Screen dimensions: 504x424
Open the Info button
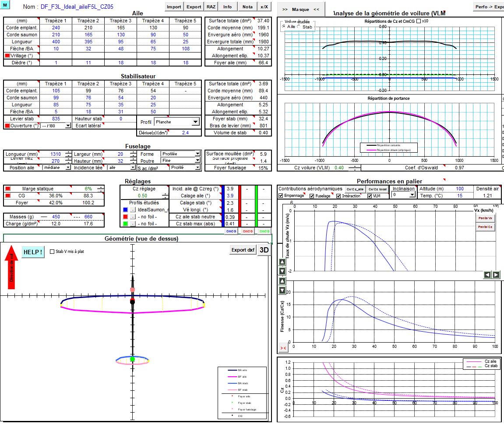pyautogui.click(x=228, y=7)
